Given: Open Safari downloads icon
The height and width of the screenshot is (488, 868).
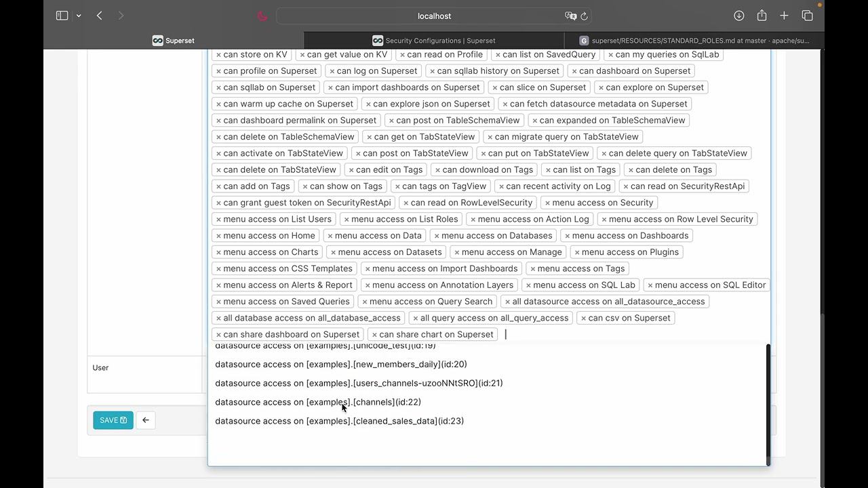Looking at the screenshot, I should 739,16.
